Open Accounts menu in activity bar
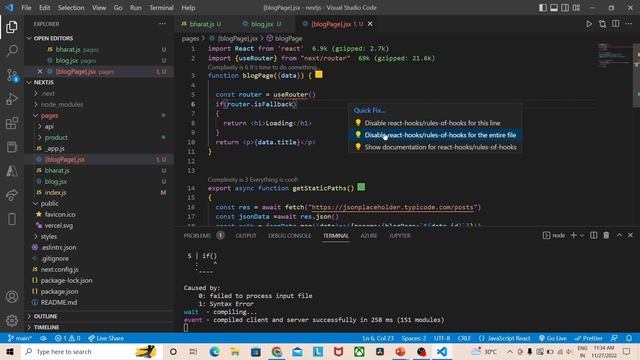Image resolution: width=640 pixels, height=360 pixels. tap(12, 297)
